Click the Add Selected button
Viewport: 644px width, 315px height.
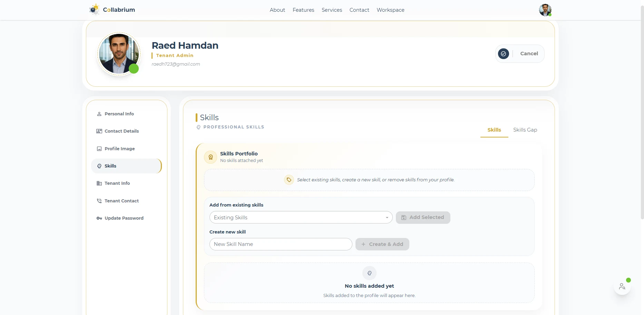(x=423, y=218)
